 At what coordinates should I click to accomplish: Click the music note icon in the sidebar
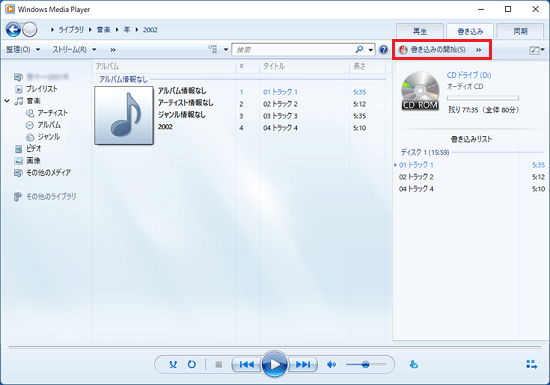pyautogui.click(x=19, y=101)
